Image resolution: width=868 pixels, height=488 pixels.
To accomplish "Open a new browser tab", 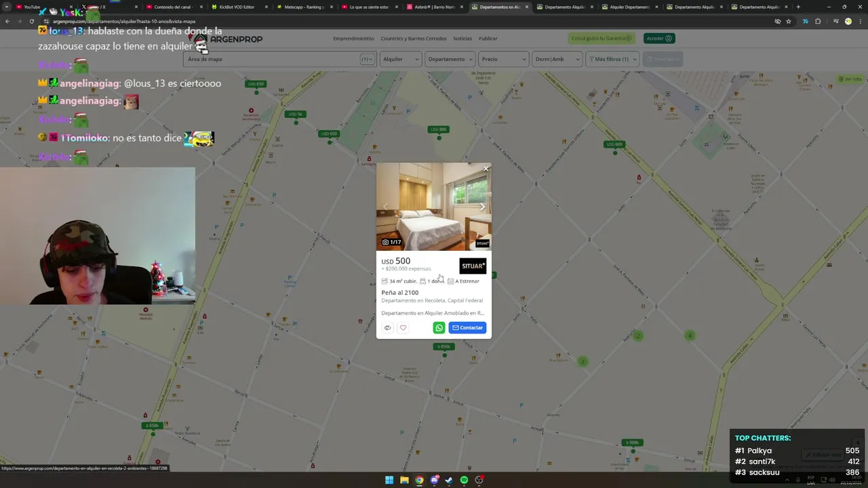I will pos(798,7).
